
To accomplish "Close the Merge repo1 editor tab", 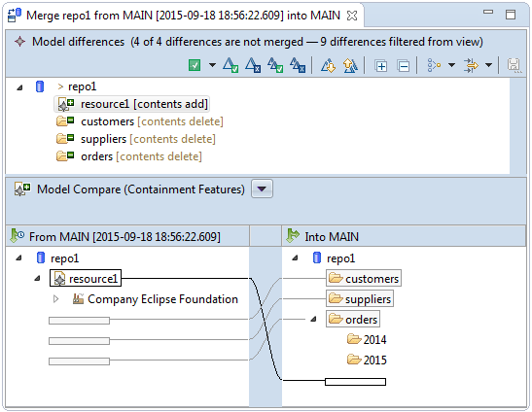I will [x=352, y=16].
